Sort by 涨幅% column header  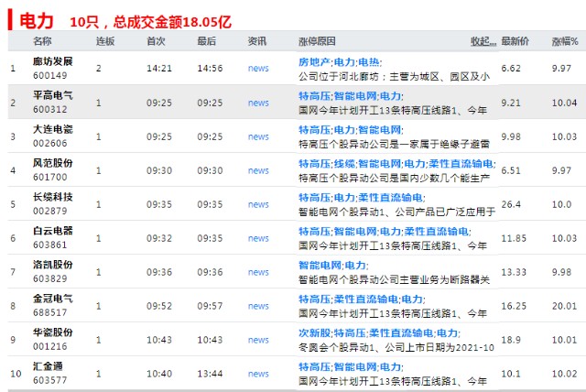pos(565,41)
